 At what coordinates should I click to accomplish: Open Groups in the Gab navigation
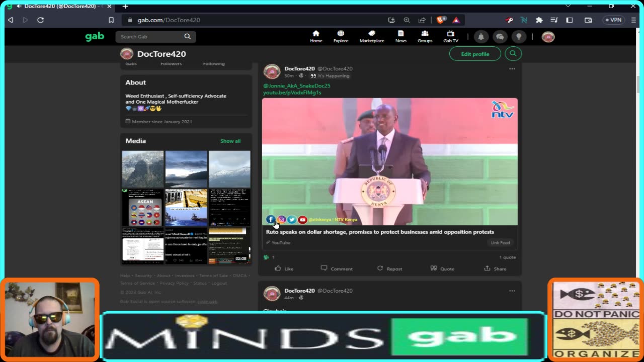point(425,37)
